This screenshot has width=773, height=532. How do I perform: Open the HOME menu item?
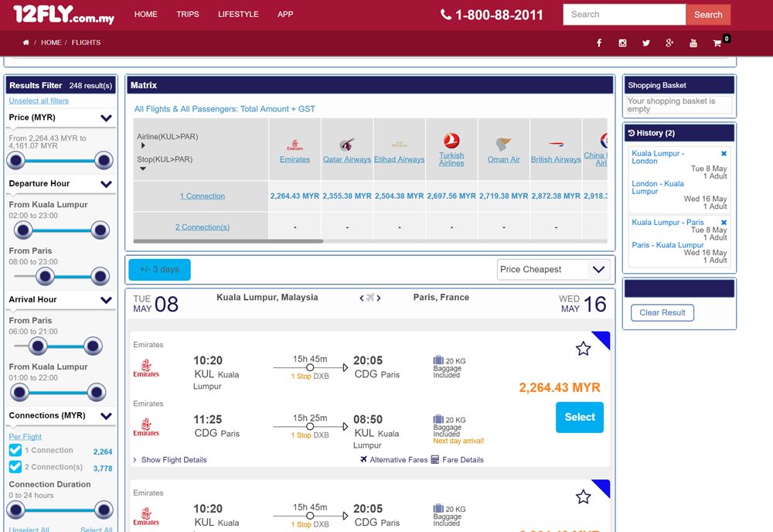pyautogui.click(x=146, y=14)
